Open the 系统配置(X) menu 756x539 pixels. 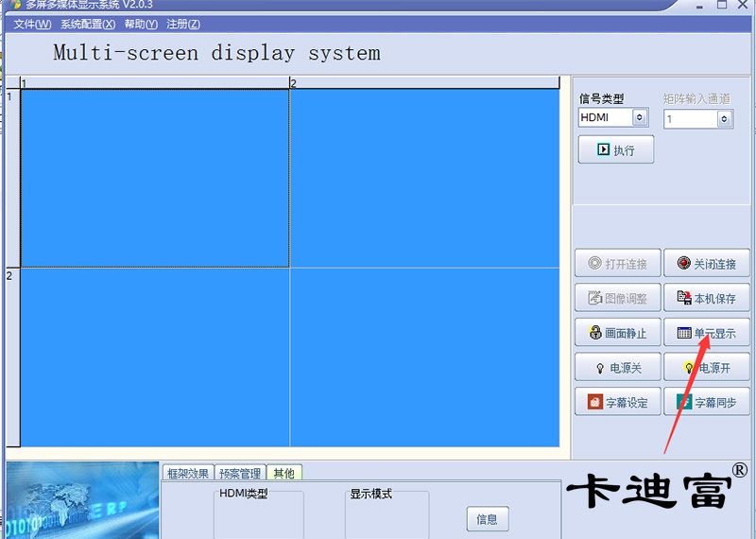[88, 24]
